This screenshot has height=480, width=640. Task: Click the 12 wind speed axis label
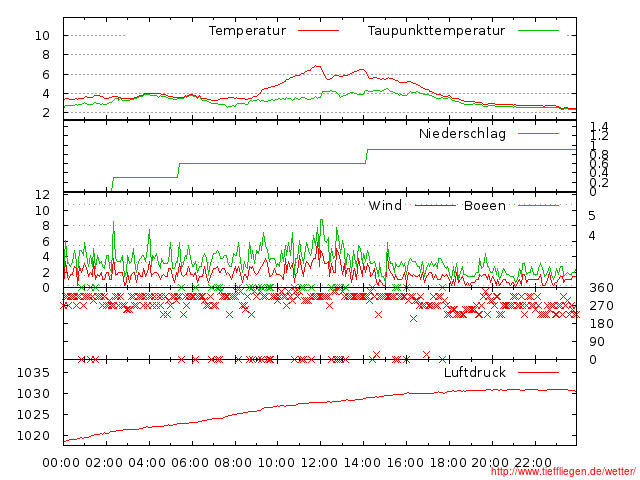tap(42, 195)
